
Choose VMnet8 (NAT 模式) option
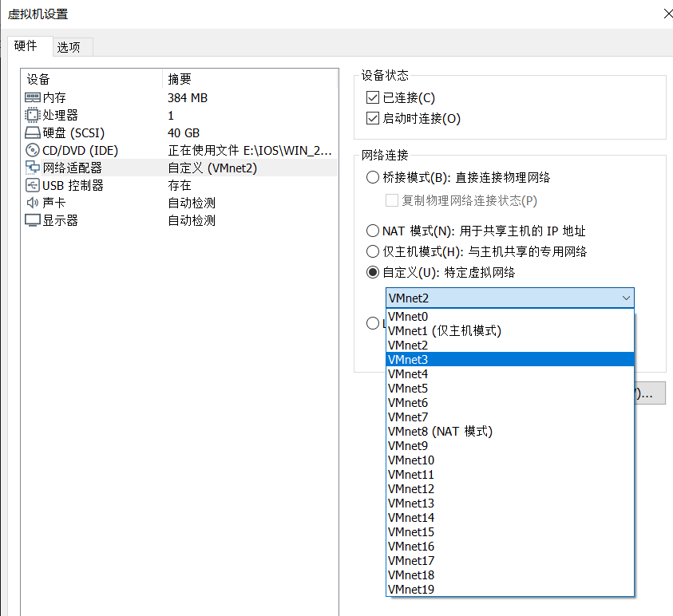coord(510,432)
